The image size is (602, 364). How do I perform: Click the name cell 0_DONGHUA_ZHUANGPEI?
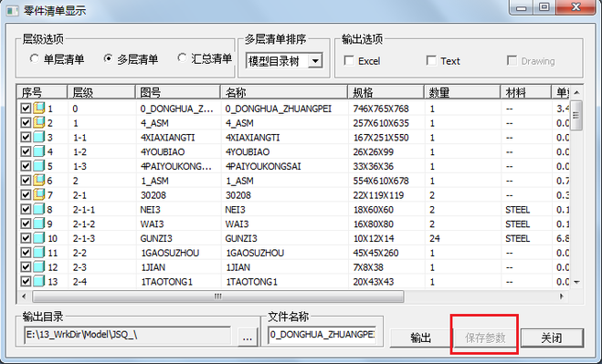(x=279, y=109)
